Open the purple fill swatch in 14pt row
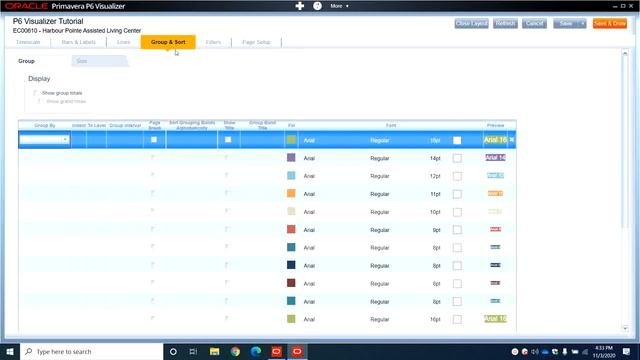Image resolution: width=640 pixels, height=360 pixels. (291, 158)
